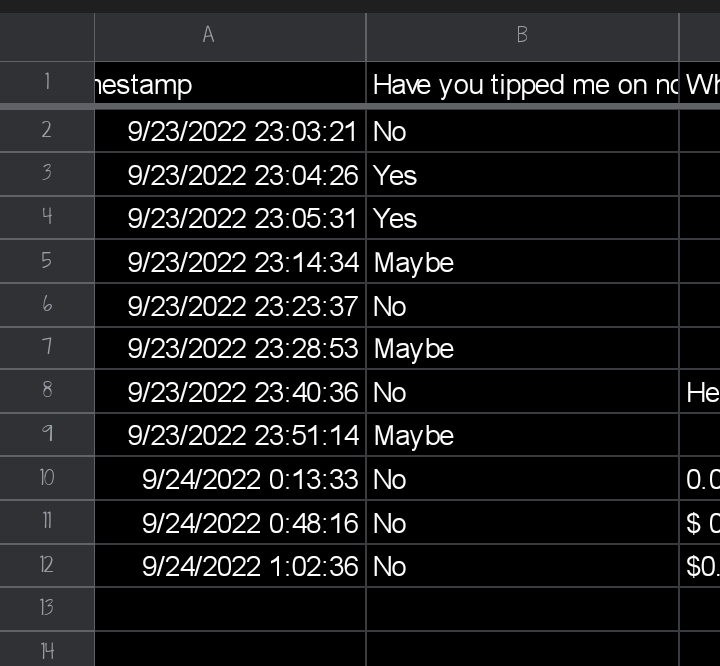
Task: Select cell with timestamp 9/24/2022 0:13:33
Action: (x=230, y=478)
